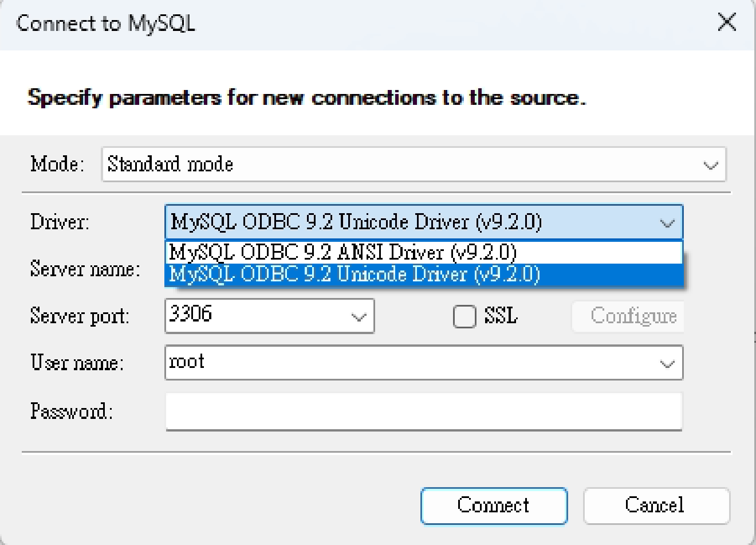The image size is (756, 545).
Task: Click the User name combo arrow
Action: pos(666,363)
